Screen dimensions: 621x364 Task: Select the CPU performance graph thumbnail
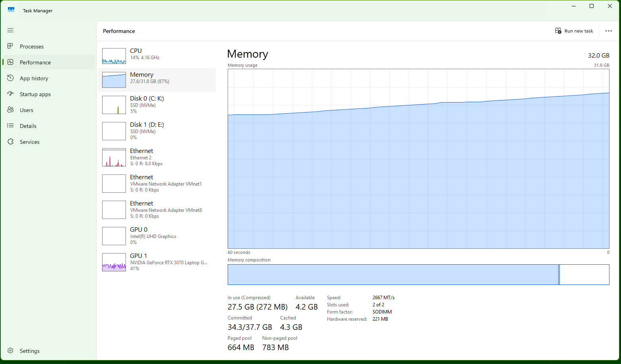coord(114,56)
